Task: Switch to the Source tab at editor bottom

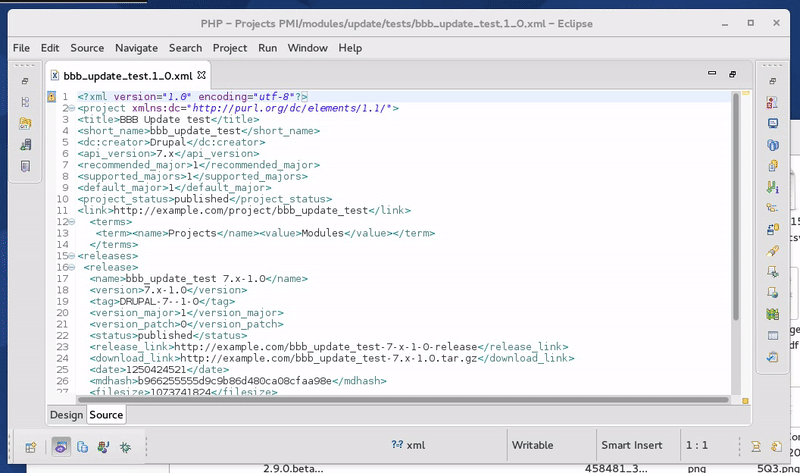Action: coord(106,415)
